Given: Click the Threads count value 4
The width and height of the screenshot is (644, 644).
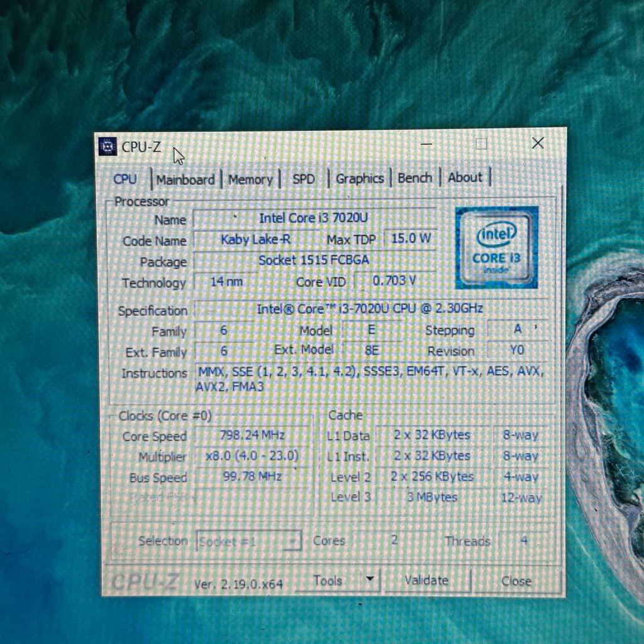Looking at the screenshot, I should click(x=524, y=540).
